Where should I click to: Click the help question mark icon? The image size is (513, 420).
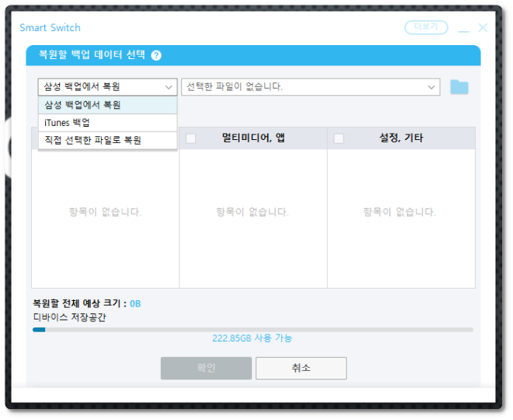coord(156,55)
